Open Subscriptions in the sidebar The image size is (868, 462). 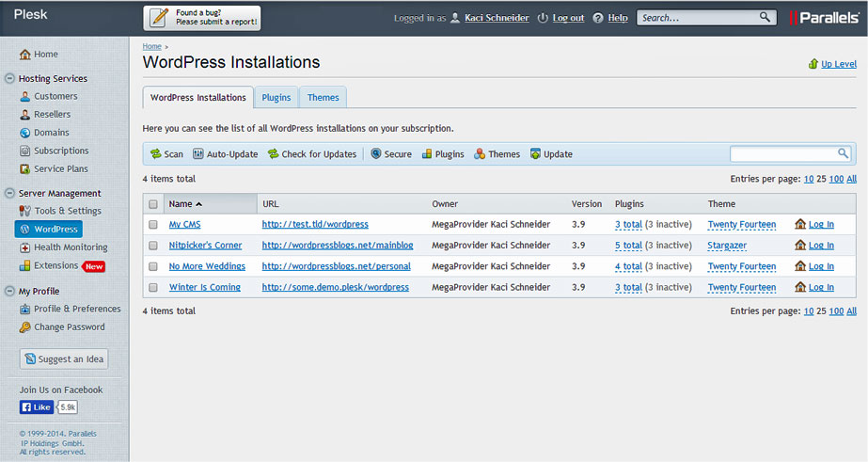pos(55,151)
